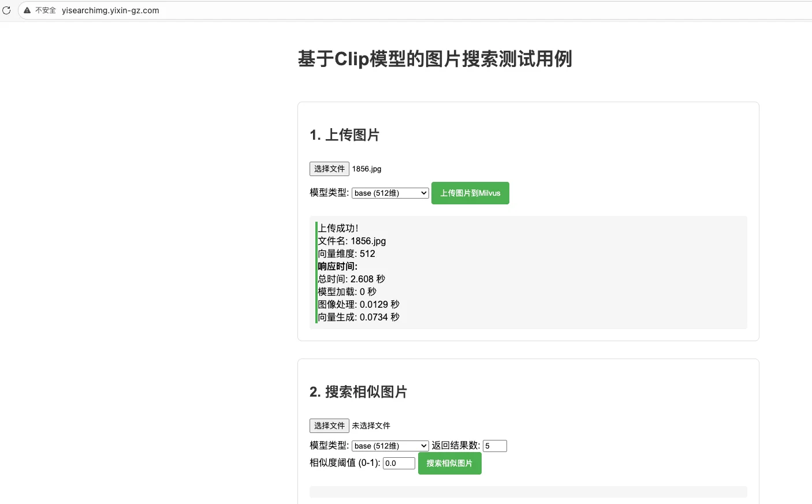This screenshot has width=812, height=504.
Task: Click the 未选择文件 label
Action: [371, 425]
